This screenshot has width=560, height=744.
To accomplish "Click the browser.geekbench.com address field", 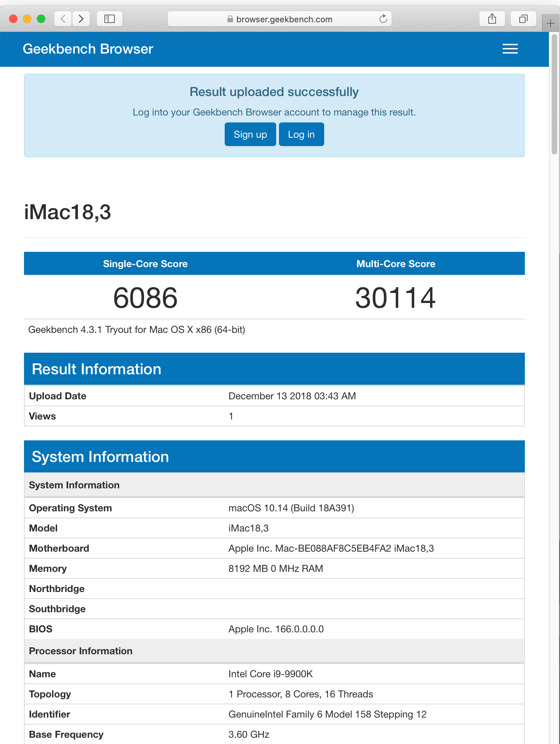I will 280,19.
